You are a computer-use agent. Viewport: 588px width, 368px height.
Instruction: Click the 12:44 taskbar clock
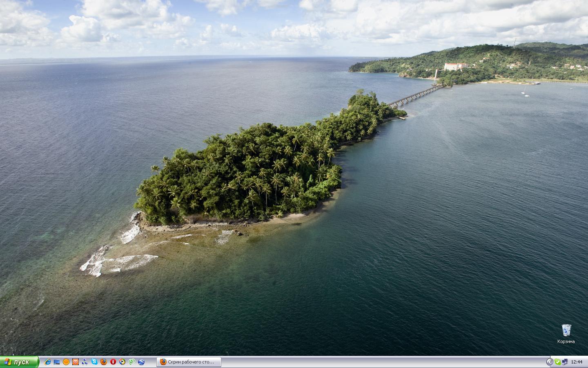[x=577, y=362]
